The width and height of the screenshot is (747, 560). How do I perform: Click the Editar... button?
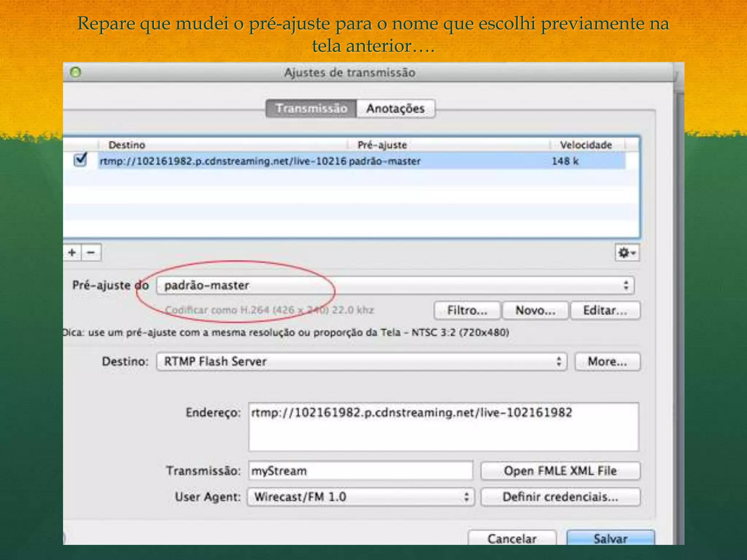[605, 311]
